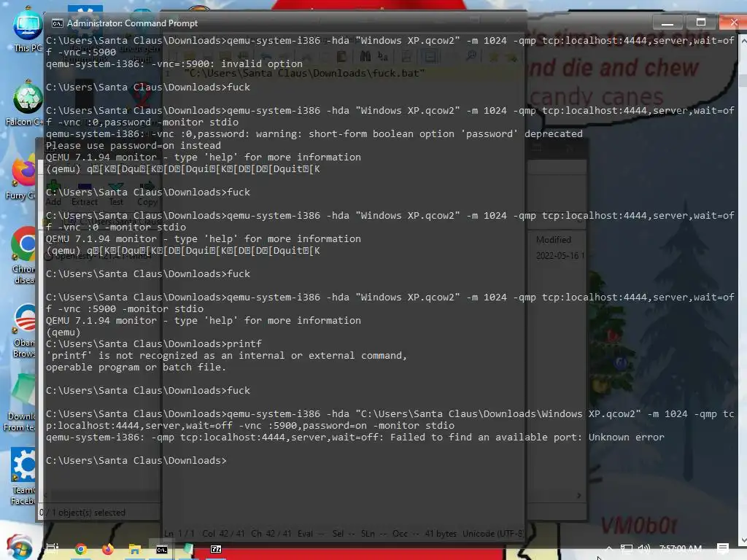Show hidden system tray icons
The height and width of the screenshot is (560, 747).
point(608,548)
